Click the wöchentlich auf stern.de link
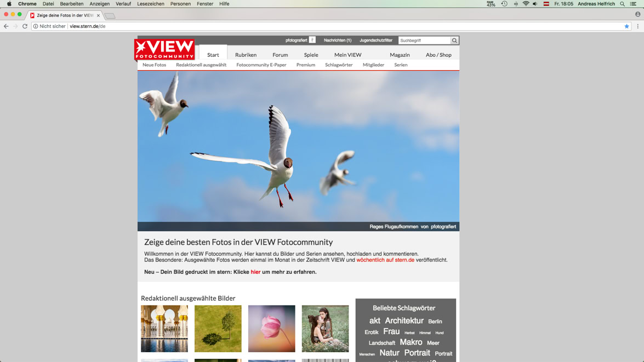Viewport: 644px width, 362px height. pos(385,260)
